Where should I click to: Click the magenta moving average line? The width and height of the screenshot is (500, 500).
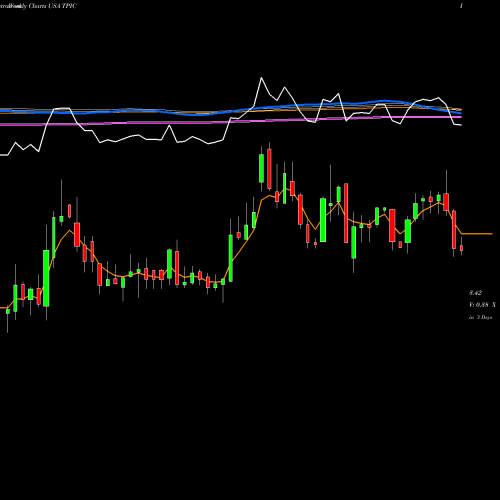coord(230,121)
